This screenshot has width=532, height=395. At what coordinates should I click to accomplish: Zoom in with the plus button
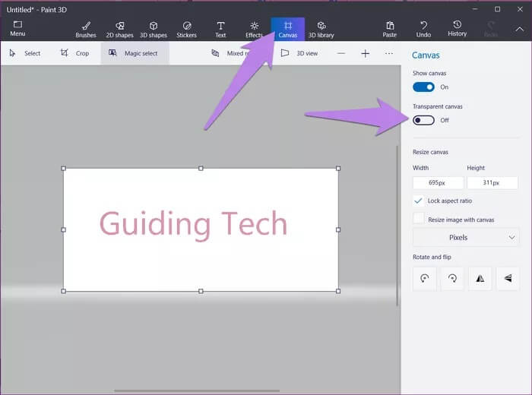(365, 53)
